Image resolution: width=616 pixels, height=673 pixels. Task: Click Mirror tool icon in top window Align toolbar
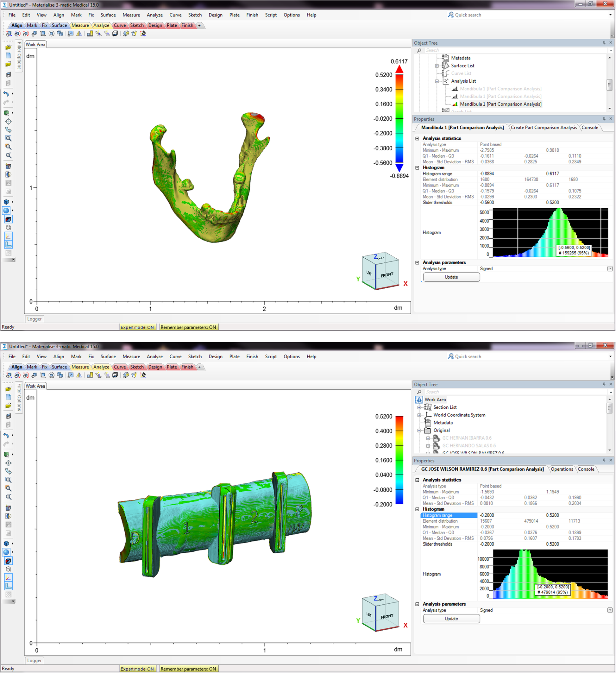[x=79, y=34]
